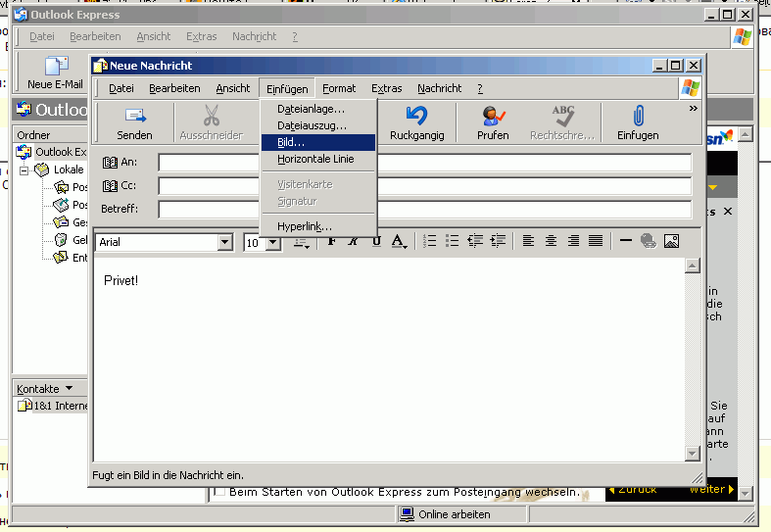Select Dateiauszug... menu entry
This screenshot has height=532, width=771.
pos(318,125)
